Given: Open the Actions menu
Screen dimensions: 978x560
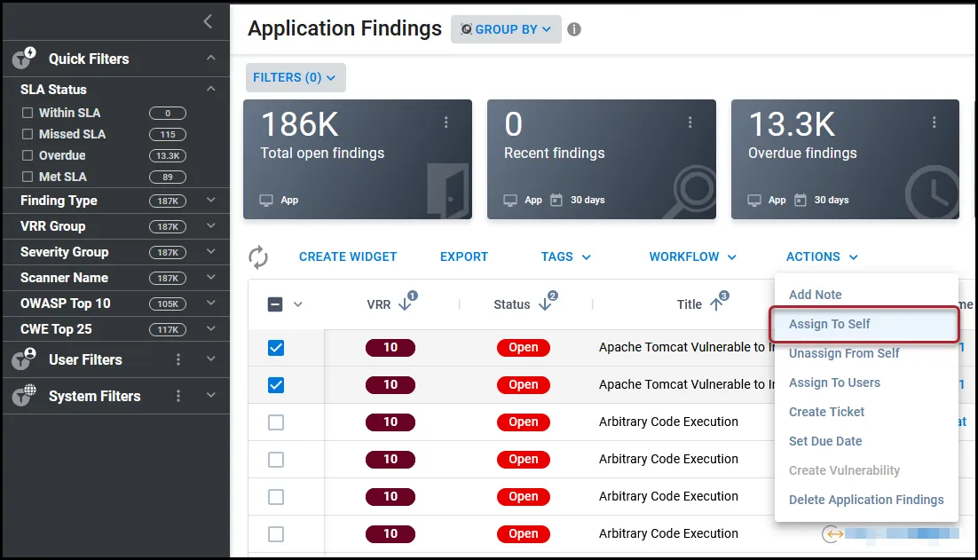Looking at the screenshot, I should [822, 257].
